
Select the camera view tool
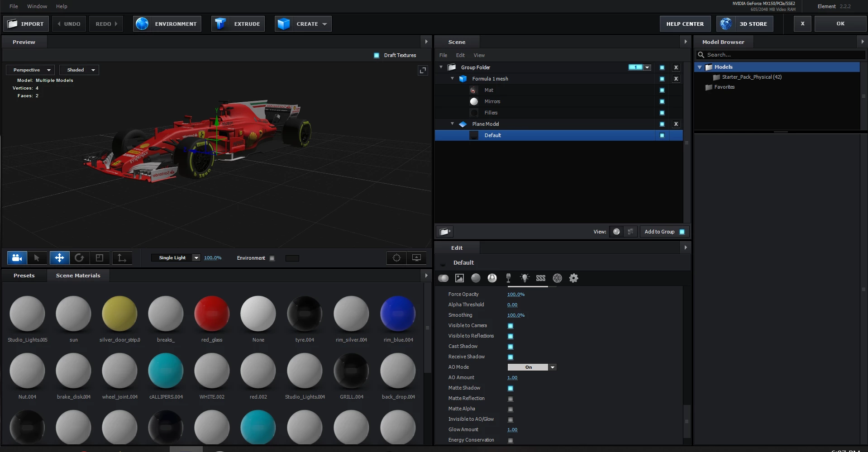click(x=17, y=258)
